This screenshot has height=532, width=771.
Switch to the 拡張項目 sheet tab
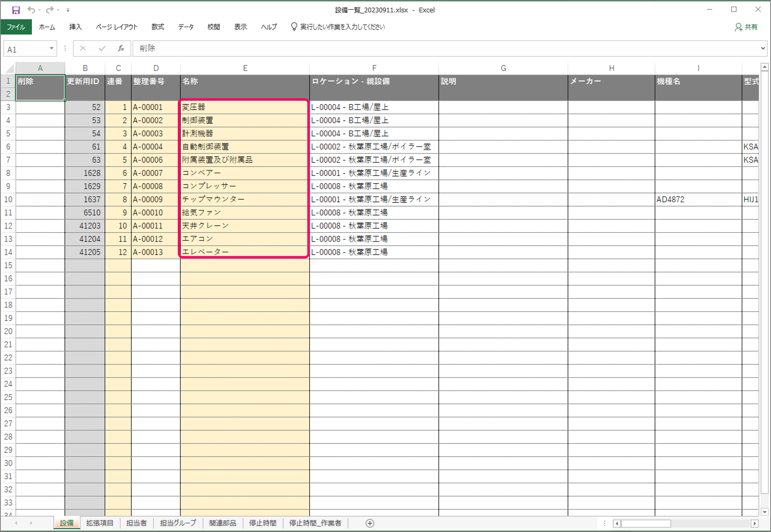tap(99, 523)
